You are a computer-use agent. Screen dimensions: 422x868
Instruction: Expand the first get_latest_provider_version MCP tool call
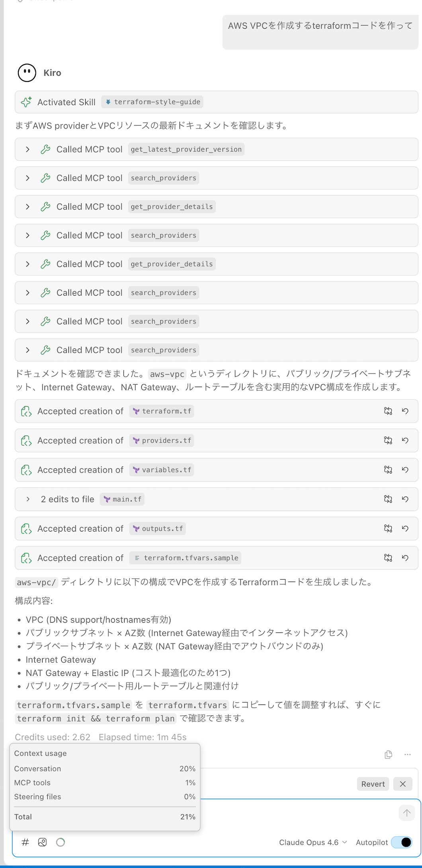point(27,149)
